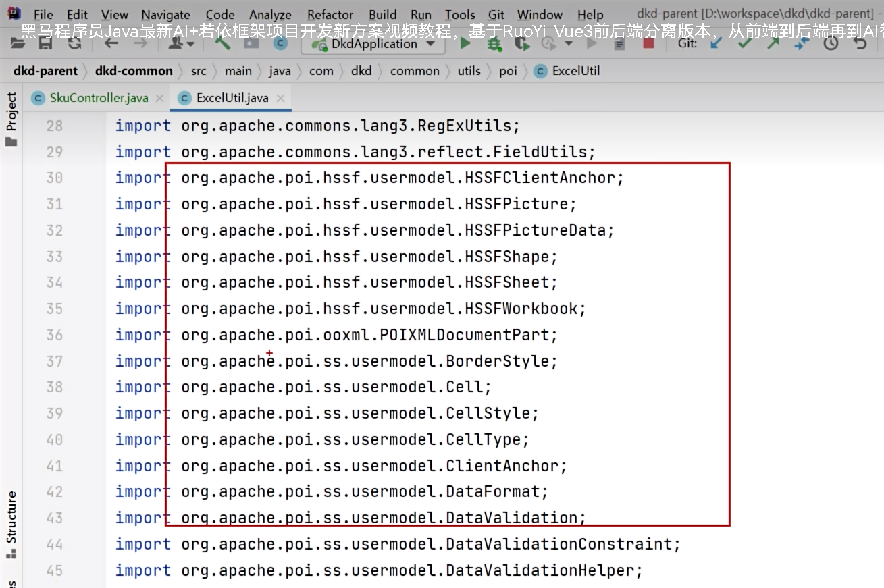Viewport: 884px width, 588px height.
Task: Open the Project tool window
Action: click(x=11, y=120)
